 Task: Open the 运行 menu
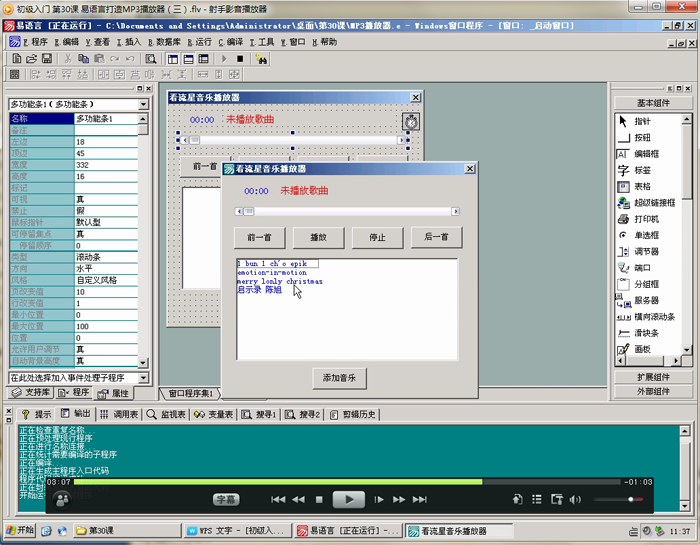click(x=199, y=42)
